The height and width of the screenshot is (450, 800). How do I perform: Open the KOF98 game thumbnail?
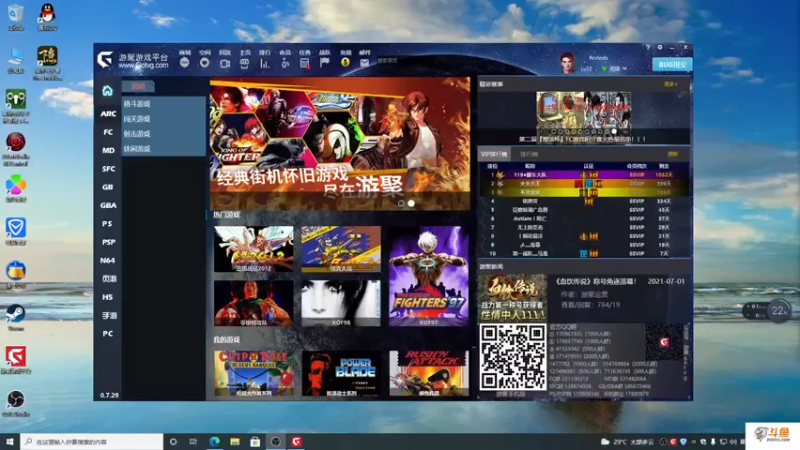point(341,303)
